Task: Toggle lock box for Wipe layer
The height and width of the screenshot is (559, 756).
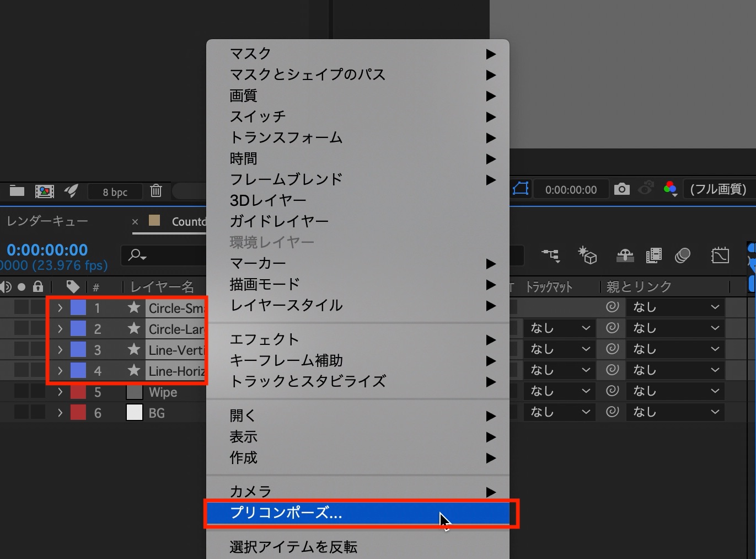Action: pyautogui.click(x=37, y=392)
